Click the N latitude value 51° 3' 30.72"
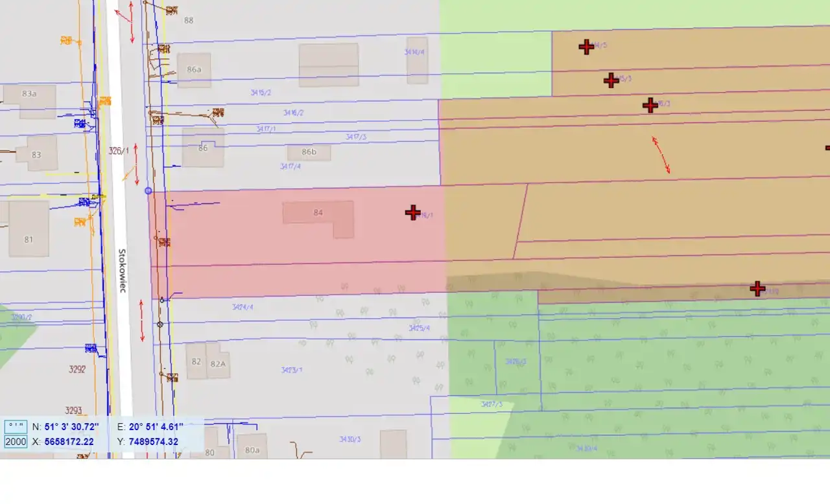830x504 pixels. 71,427
